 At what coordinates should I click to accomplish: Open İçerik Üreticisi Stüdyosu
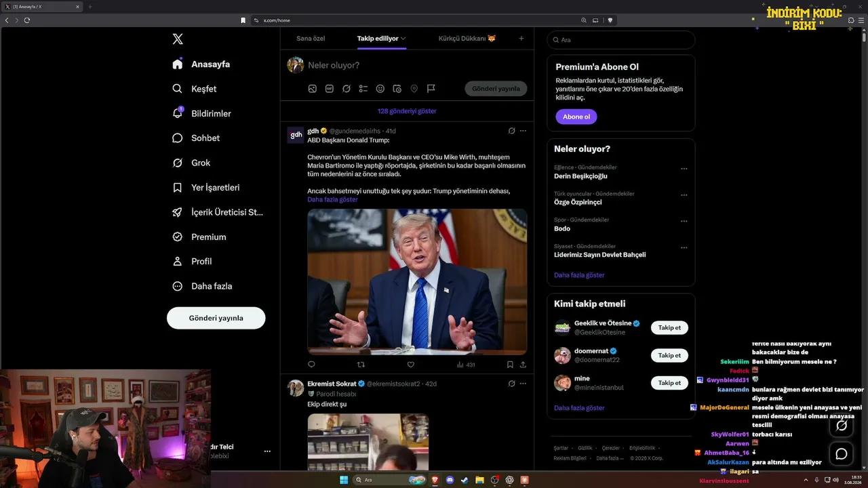(x=217, y=212)
